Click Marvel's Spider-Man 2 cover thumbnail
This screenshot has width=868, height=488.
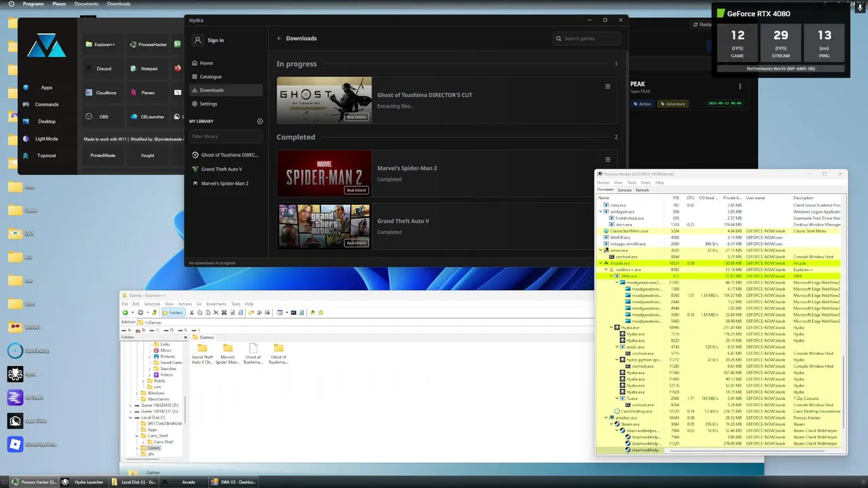pyautogui.click(x=324, y=174)
